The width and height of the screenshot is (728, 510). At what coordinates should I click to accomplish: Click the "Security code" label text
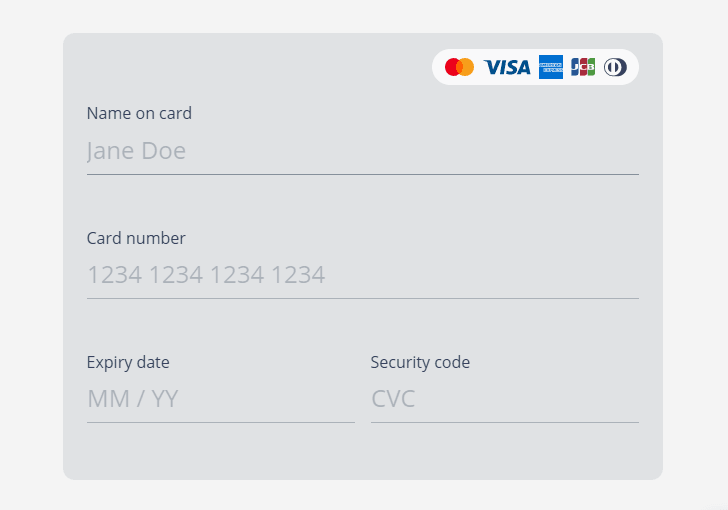[420, 362]
